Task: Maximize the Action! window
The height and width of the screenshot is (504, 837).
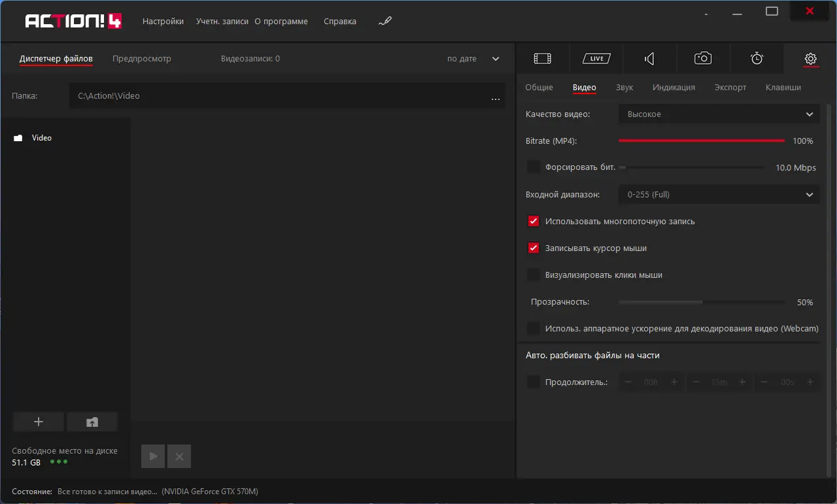Action: click(x=772, y=11)
